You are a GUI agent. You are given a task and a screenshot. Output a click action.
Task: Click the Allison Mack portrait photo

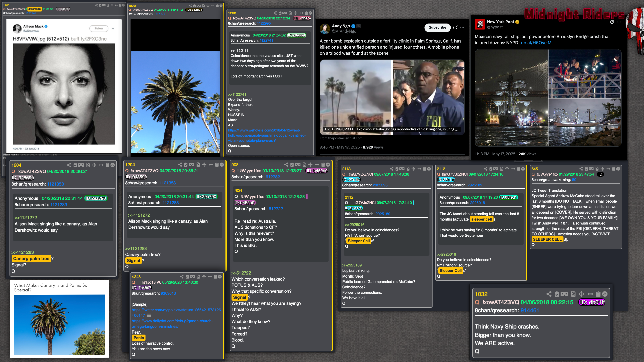[64, 94]
